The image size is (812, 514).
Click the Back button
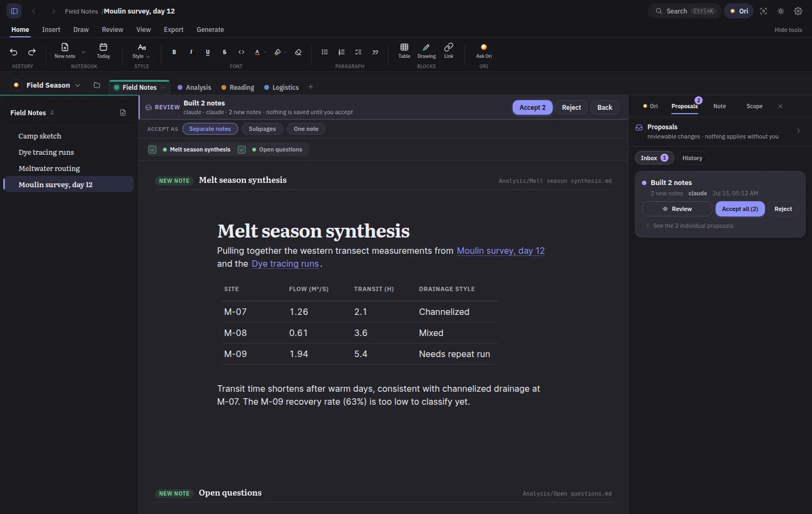(x=605, y=107)
